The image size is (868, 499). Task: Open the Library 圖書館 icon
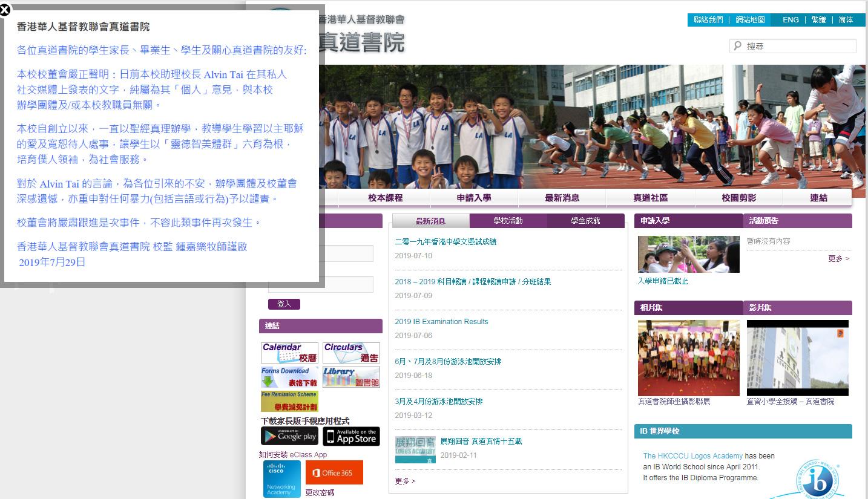coord(351,377)
